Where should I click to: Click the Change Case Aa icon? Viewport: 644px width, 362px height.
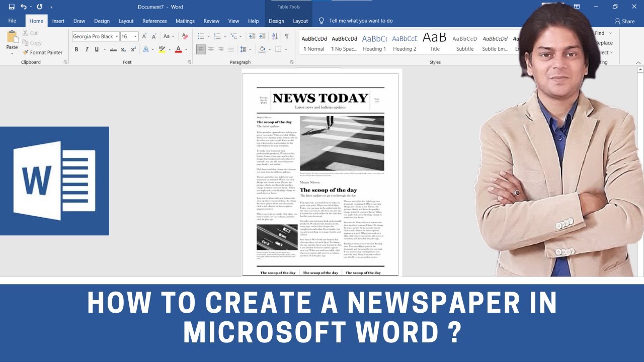167,36
